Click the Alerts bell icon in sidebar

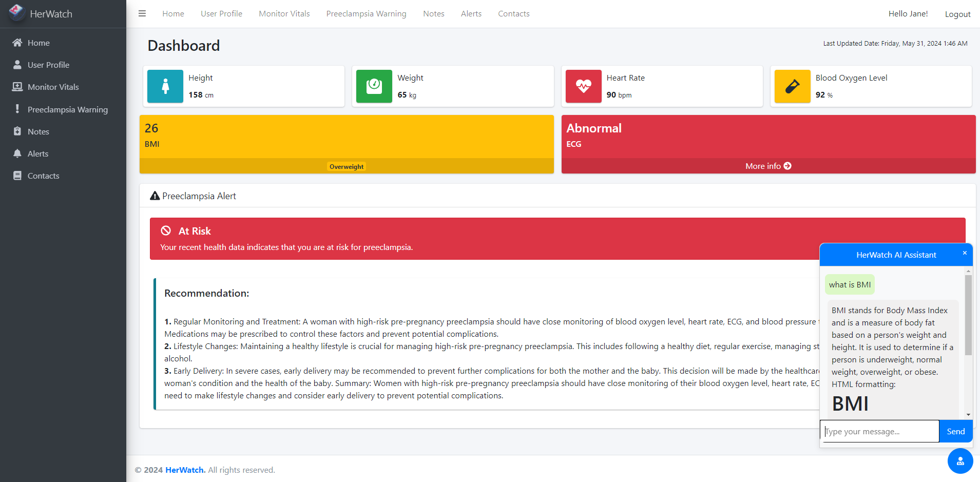[17, 153]
